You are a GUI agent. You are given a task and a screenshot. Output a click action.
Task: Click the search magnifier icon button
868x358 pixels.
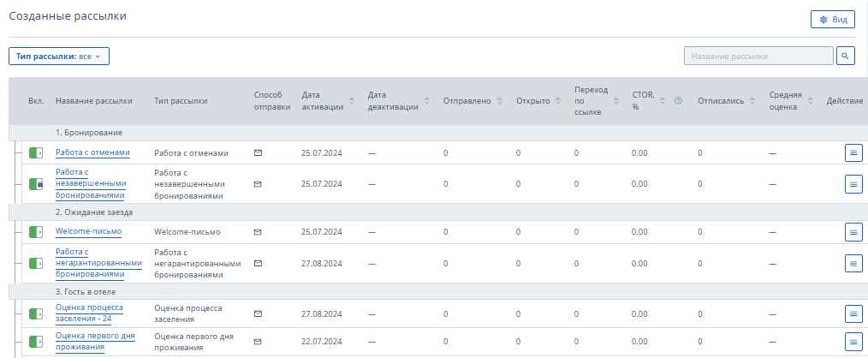tap(846, 57)
